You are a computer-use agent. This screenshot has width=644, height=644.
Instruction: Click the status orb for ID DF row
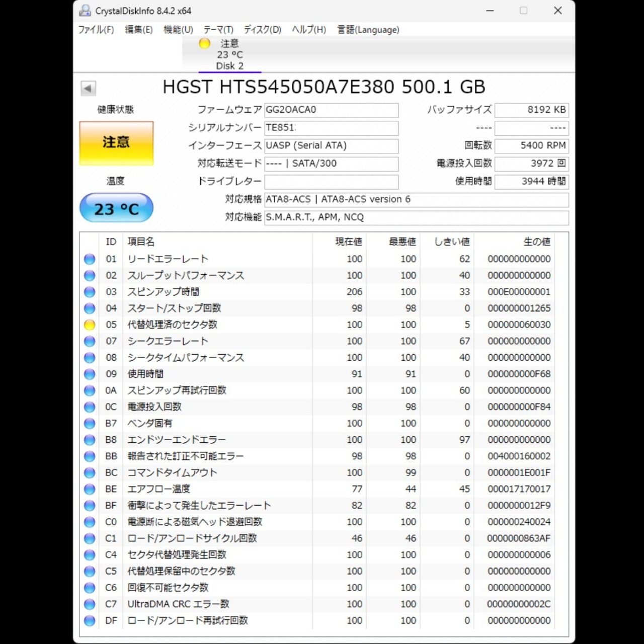point(90,621)
